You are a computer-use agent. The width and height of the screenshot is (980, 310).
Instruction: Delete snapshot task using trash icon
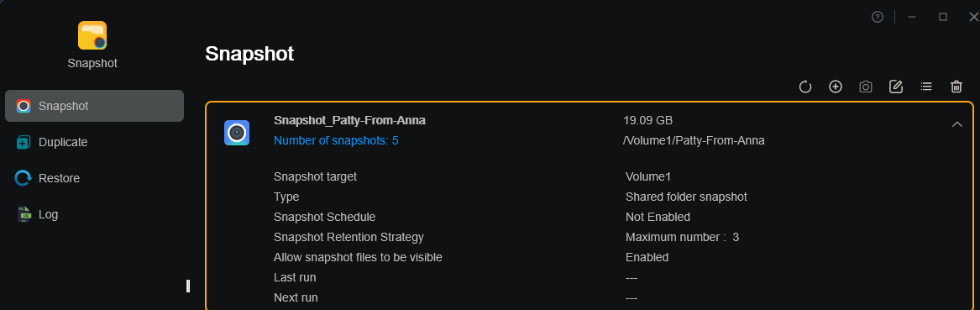956,87
